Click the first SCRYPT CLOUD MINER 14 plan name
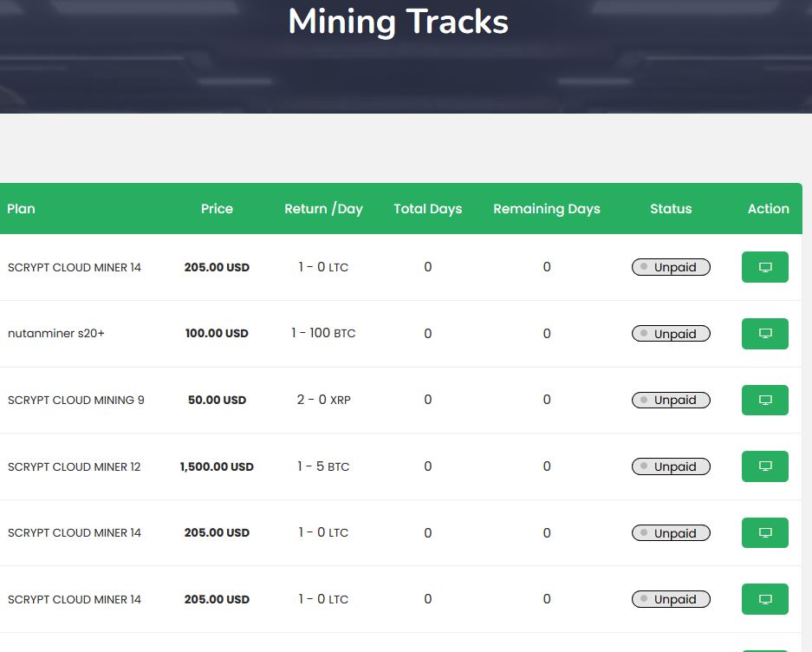 tap(74, 267)
